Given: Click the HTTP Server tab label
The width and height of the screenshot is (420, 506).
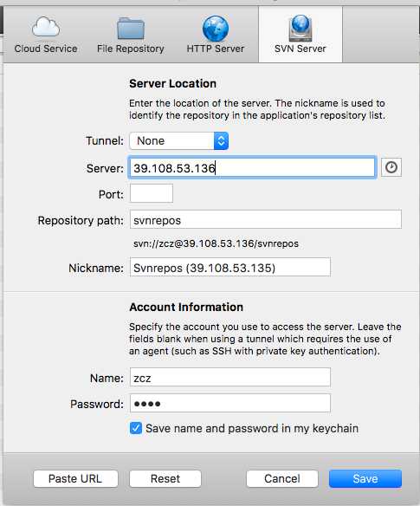Looking at the screenshot, I should pyautogui.click(x=216, y=49).
